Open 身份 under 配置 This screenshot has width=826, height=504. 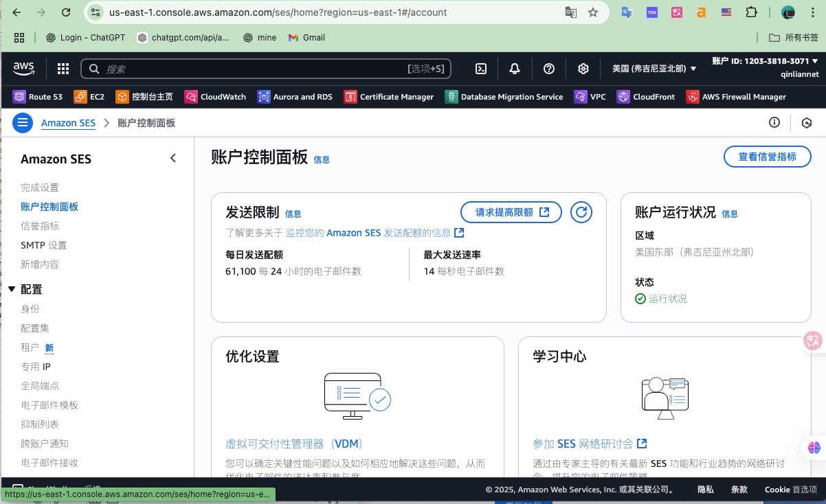coord(30,309)
